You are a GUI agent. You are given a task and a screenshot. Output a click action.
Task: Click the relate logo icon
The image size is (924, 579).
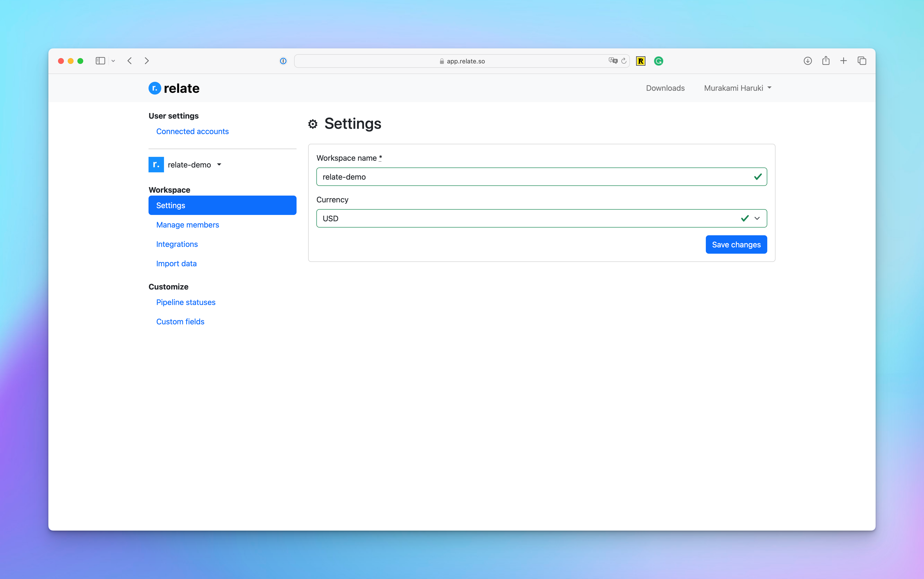pyautogui.click(x=155, y=88)
